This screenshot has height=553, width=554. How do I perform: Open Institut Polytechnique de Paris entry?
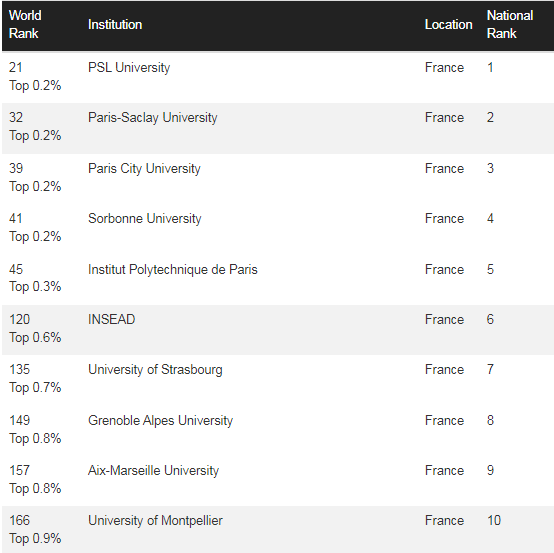pyautogui.click(x=173, y=269)
